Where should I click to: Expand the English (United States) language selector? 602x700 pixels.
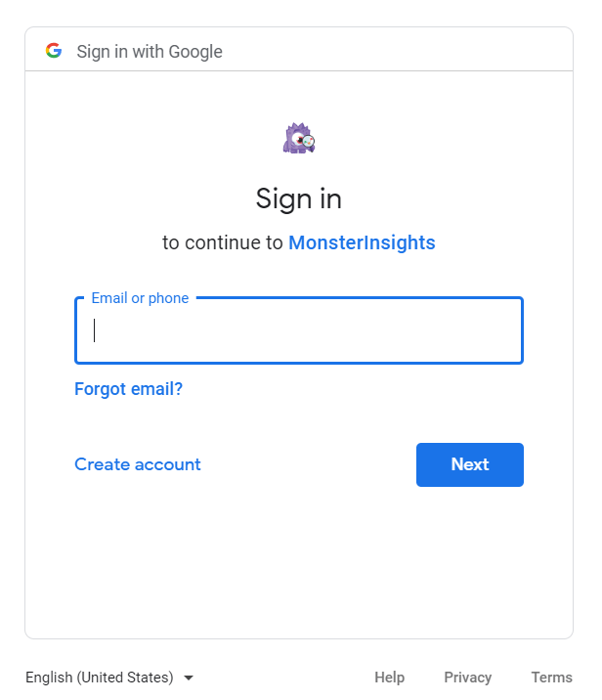[x=109, y=678]
